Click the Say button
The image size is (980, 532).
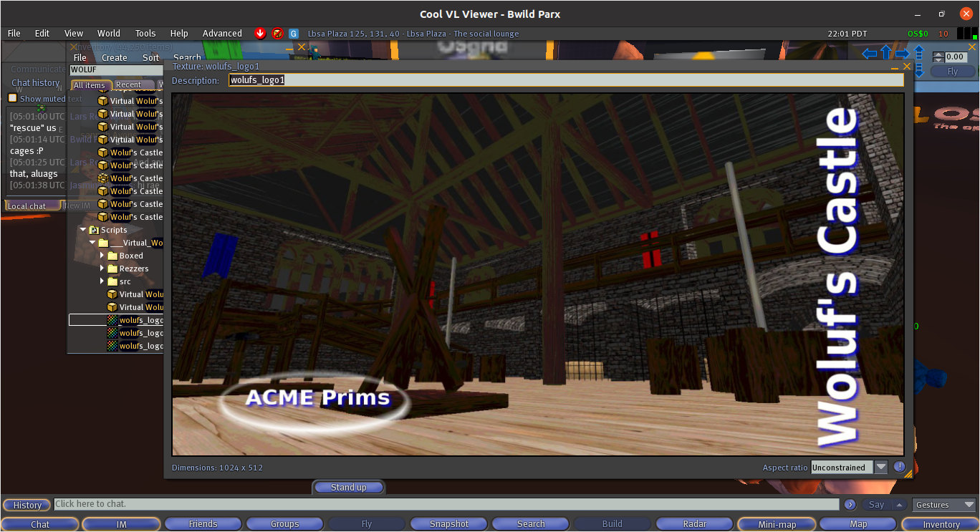876,505
